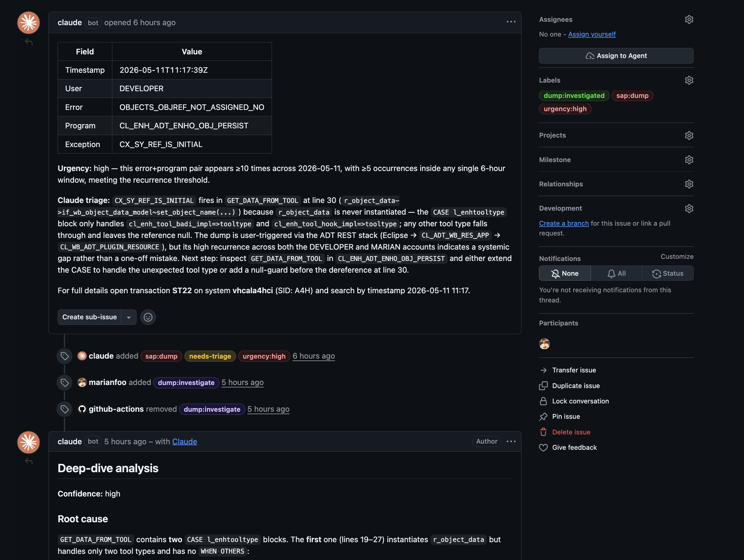Select Transfer issue text
Screen dimensions: 744x560
pyautogui.click(x=574, y=370)
